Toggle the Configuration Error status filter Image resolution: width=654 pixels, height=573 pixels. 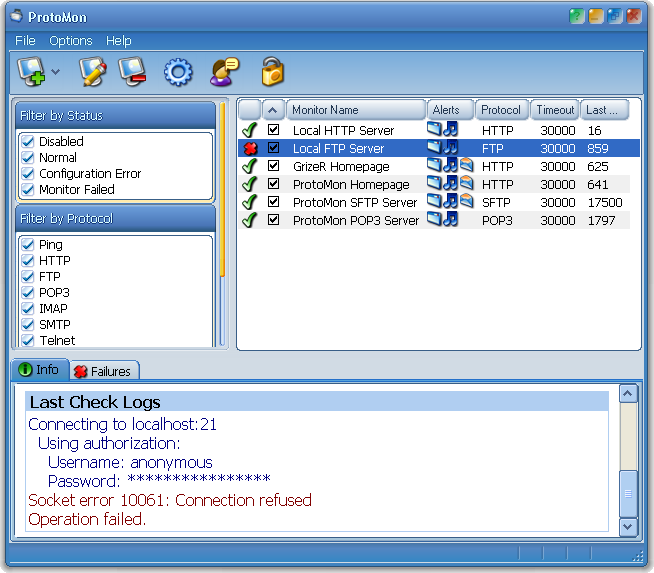[28, 173]
